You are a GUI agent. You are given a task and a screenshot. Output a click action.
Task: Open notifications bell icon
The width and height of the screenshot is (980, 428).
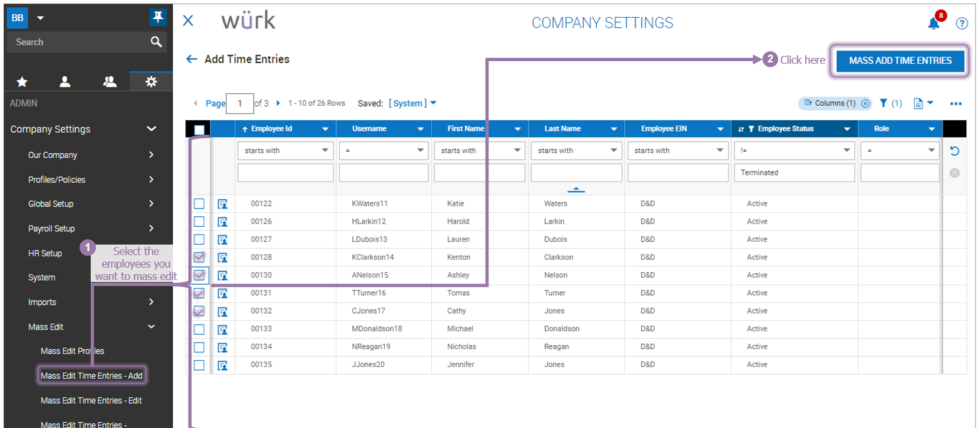(933, 23)
